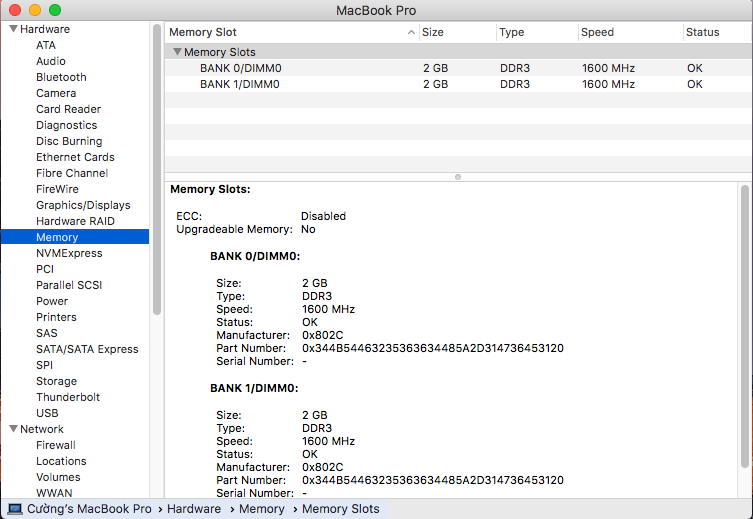Screen dimensions: 753x519
Task: Sort by Memory Slot column header
Action: [290, 32]
